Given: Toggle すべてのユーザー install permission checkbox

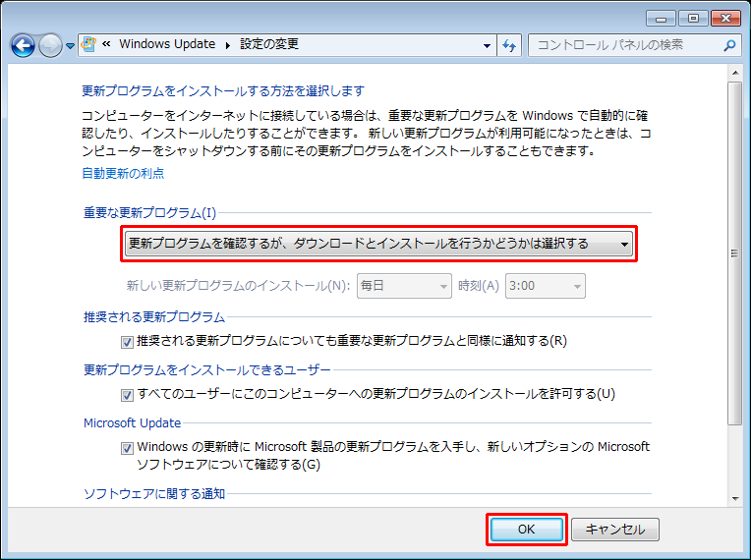Looking at the screenshot, I should (127, 395).
